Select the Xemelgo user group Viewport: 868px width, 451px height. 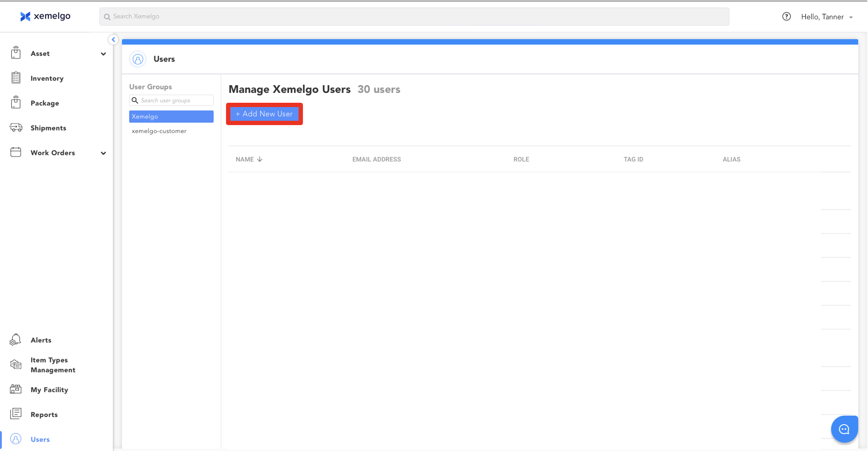pyautogui.click(x=171, y=116)
